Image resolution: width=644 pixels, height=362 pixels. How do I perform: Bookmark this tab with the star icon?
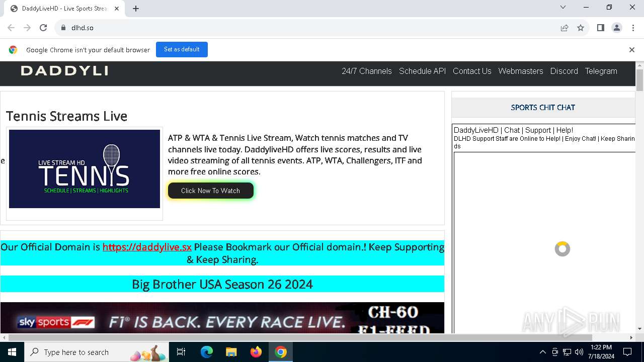(x=581, y=28)
